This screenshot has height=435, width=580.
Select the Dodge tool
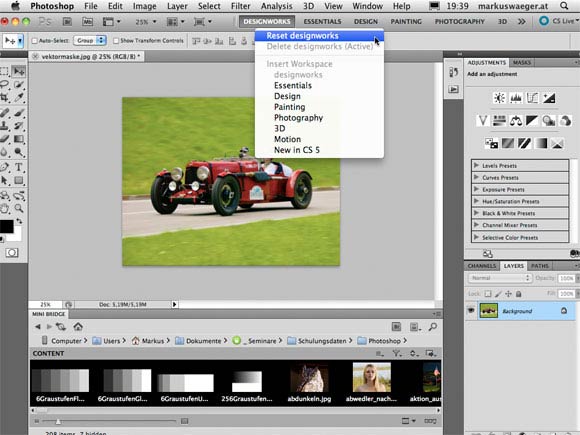pos(18,152)
